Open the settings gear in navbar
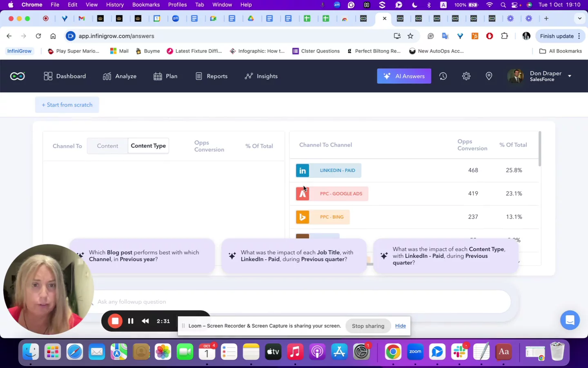 click(466, 76)
